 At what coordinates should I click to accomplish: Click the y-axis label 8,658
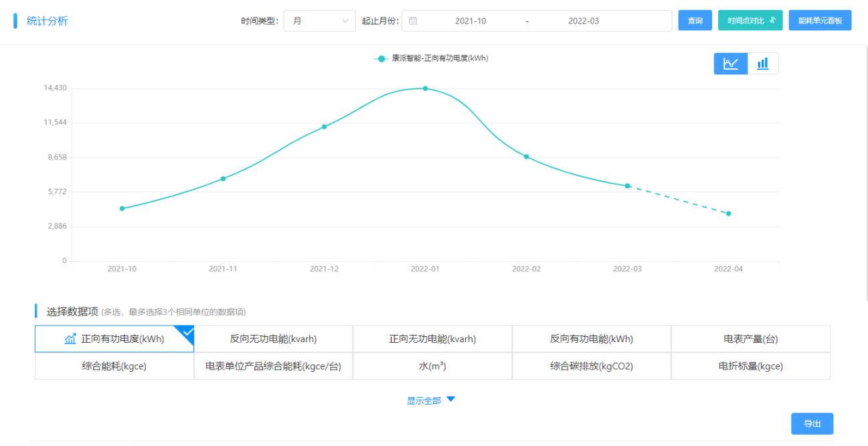pyautogui.click(x=56, y=157)
